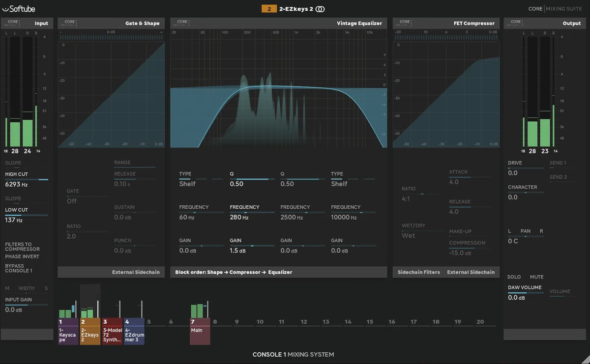Click the CORE badge in Gate & Shape section

[70, 23]
